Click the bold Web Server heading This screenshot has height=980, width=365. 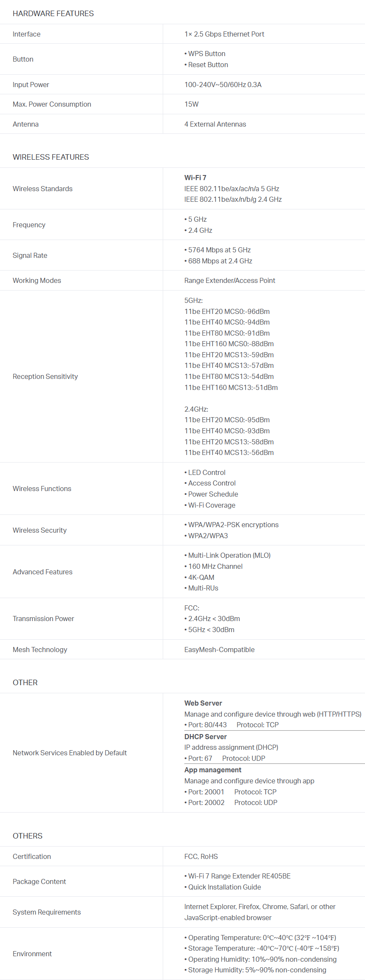click(203, 703)
